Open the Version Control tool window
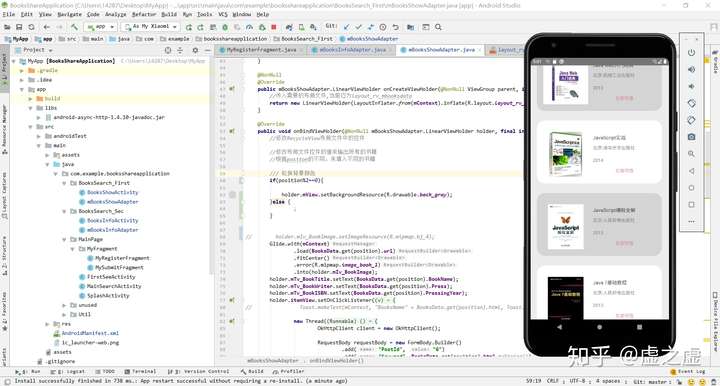 [198, 372]
